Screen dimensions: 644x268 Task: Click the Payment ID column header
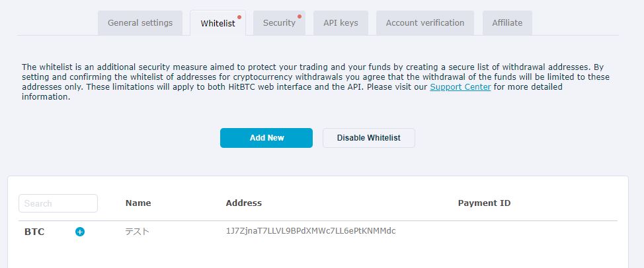(x=484, y=203)
